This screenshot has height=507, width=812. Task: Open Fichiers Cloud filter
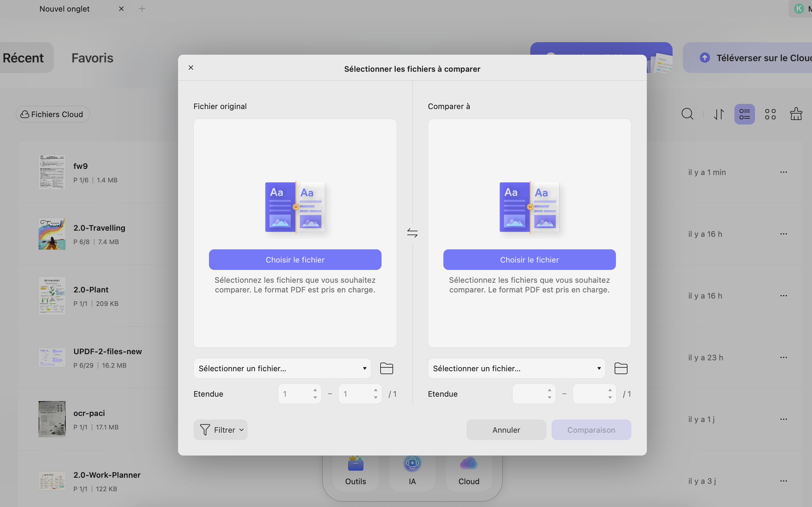coord(53,114)
